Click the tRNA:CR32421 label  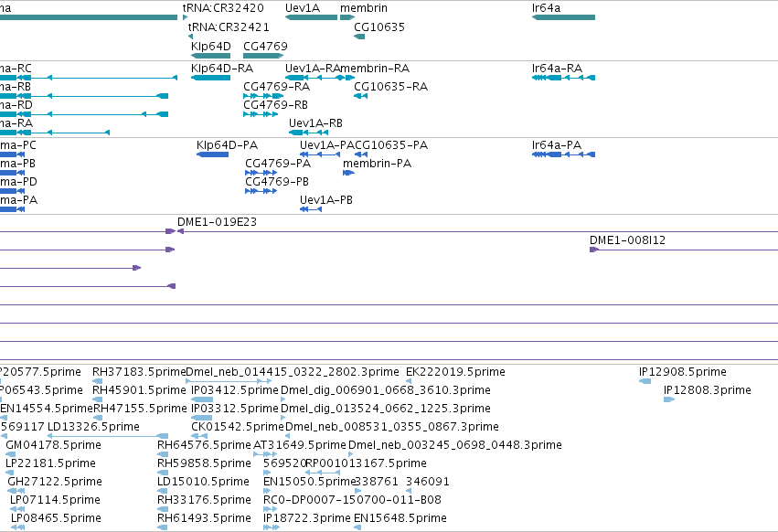(x=229, y=27)
